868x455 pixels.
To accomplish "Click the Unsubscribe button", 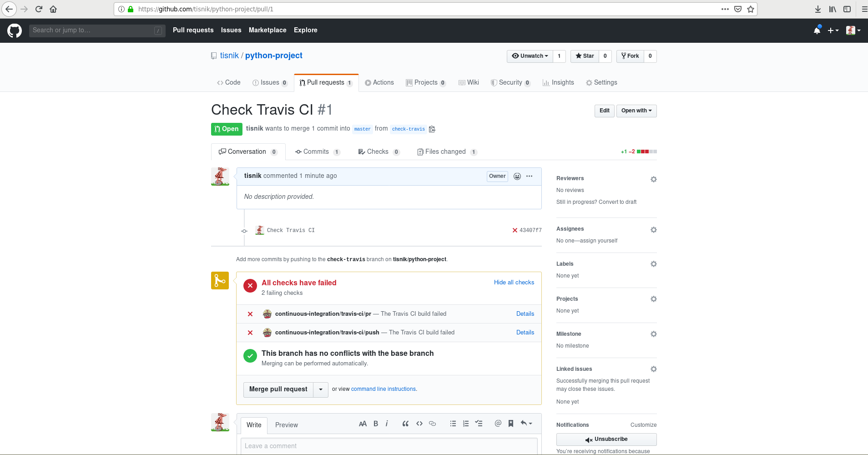I will (x=606, y=440).
